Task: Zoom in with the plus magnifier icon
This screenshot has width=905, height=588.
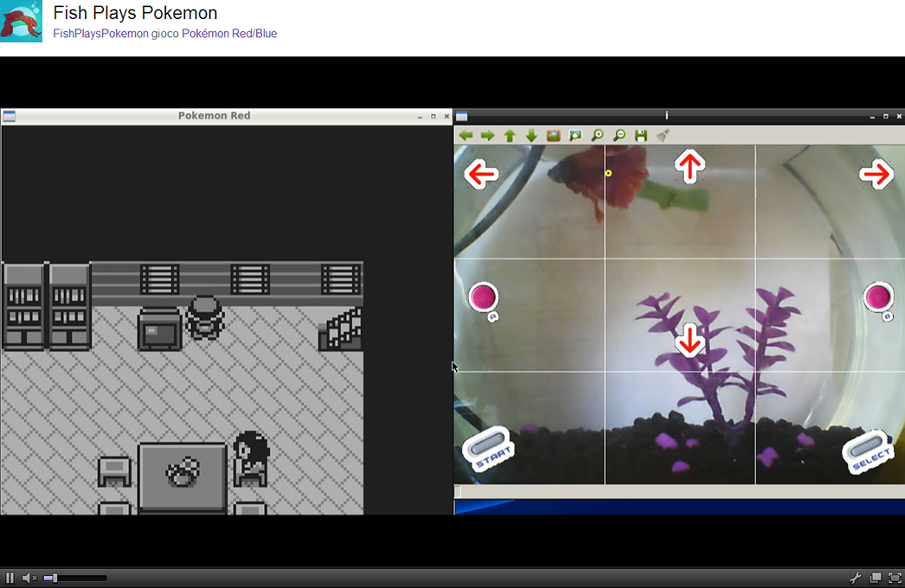Action: point(597,136)
